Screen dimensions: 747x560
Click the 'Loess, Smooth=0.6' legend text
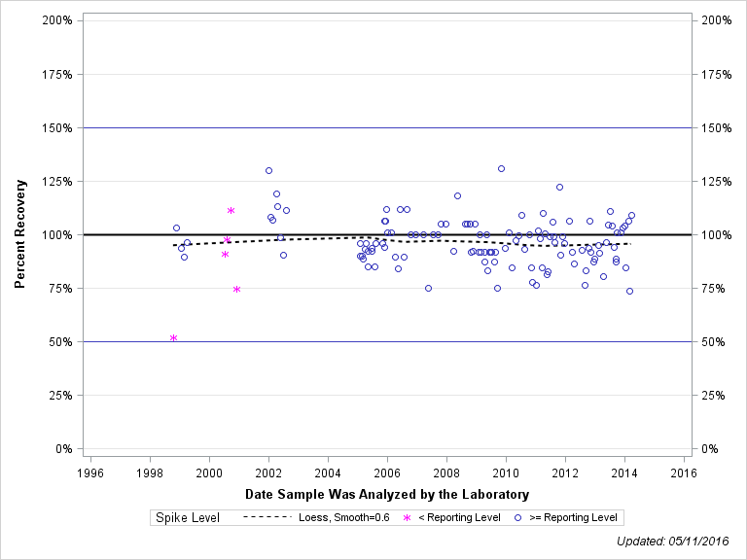344,517
